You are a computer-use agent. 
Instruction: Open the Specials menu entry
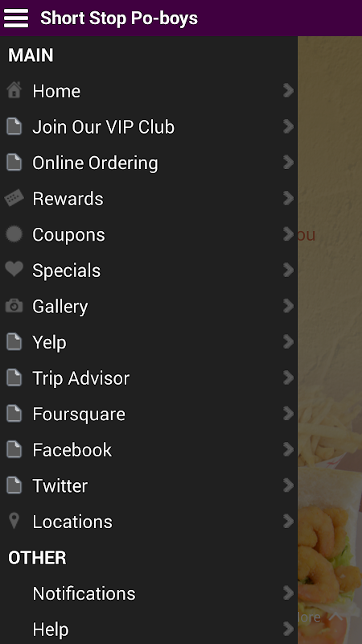149,270
